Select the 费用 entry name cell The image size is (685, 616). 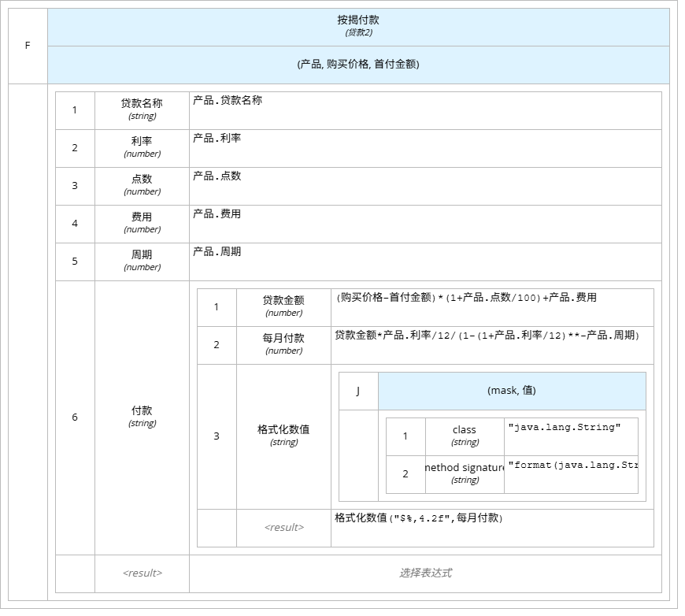coord(142,224)
